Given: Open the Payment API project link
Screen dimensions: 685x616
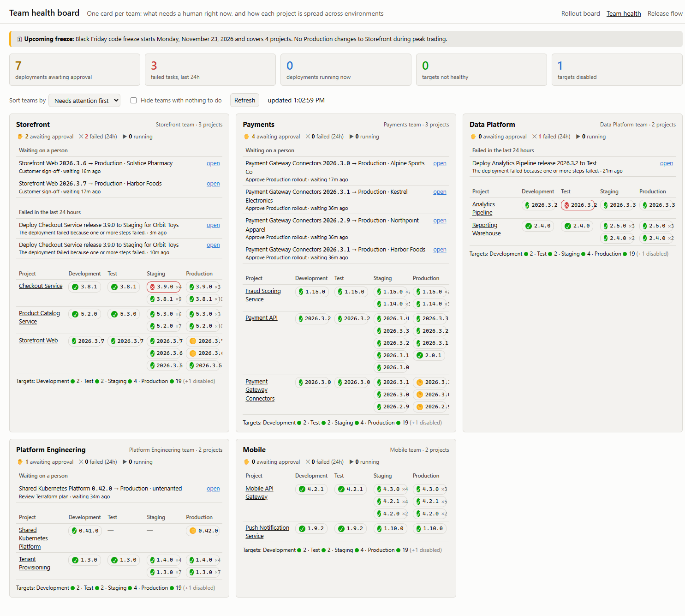Looking at the screenshot, I should (x=262, y=318).
